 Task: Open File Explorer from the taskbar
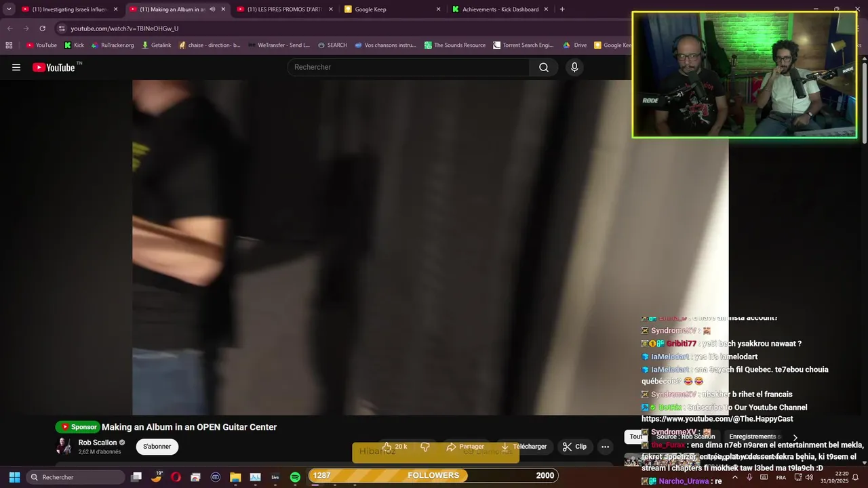[x=235, y=477]
